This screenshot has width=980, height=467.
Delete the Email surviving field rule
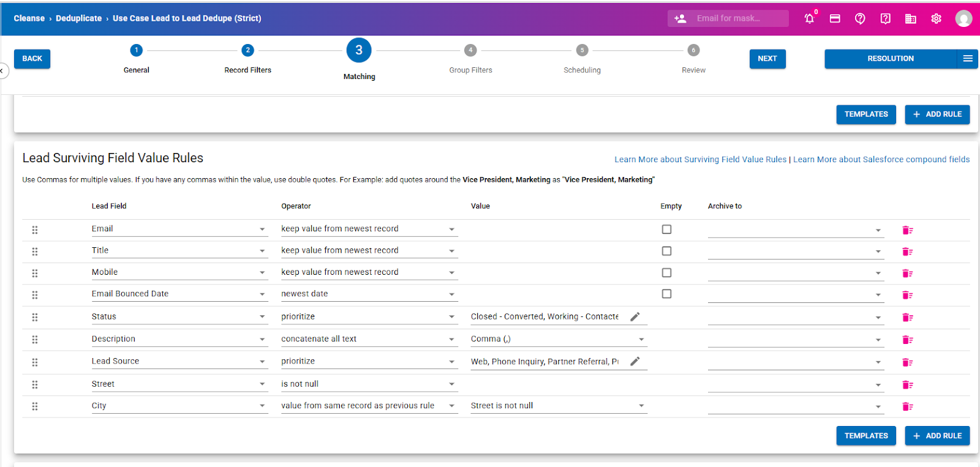tap(907, 230)
